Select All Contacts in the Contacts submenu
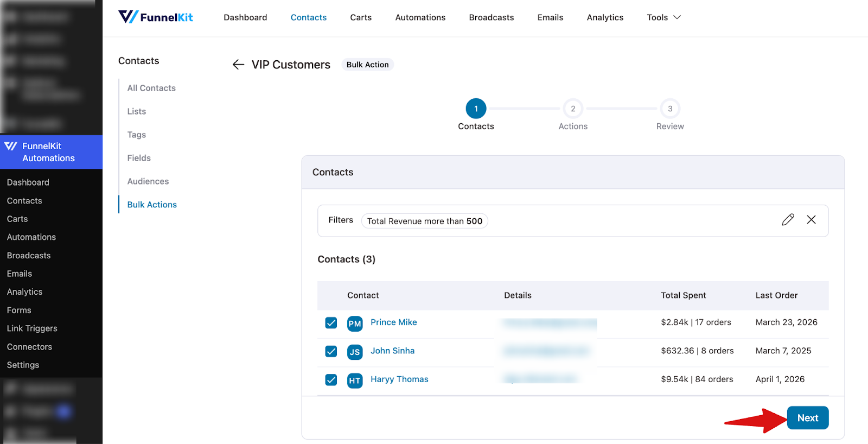The height and width of the screenshot is (444, 868). click(151, 88)
